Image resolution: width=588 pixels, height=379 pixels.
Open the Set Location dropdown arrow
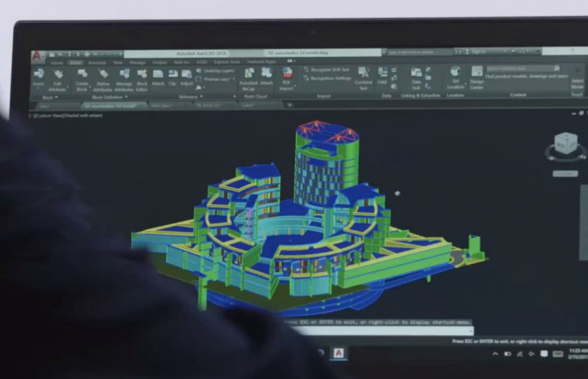[x=466, y=84]
